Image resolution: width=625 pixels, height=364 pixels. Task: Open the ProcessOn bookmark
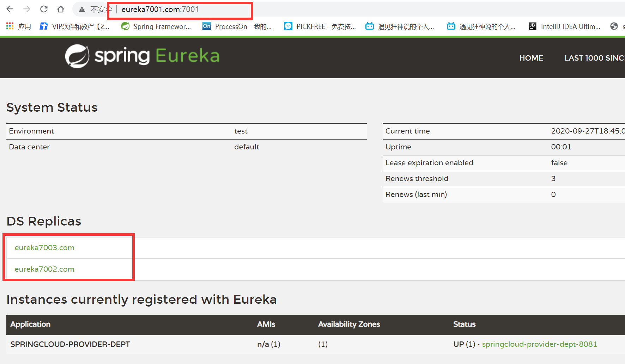(x=237, y=26)
